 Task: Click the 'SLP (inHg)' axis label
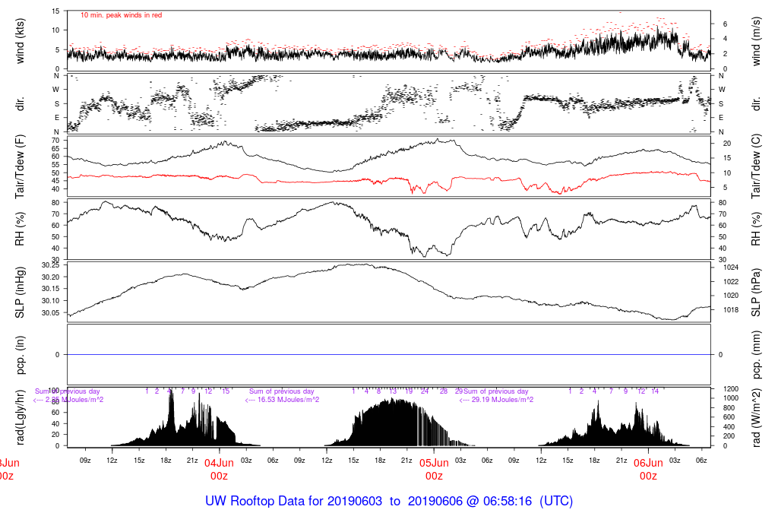tap(19, 293)
